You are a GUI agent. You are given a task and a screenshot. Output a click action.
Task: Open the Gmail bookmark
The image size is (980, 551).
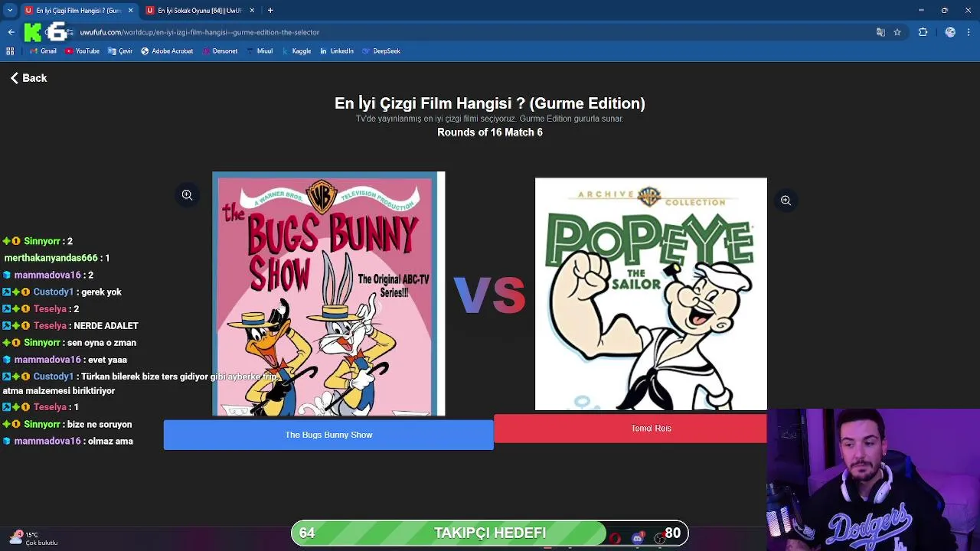(43, 51)
